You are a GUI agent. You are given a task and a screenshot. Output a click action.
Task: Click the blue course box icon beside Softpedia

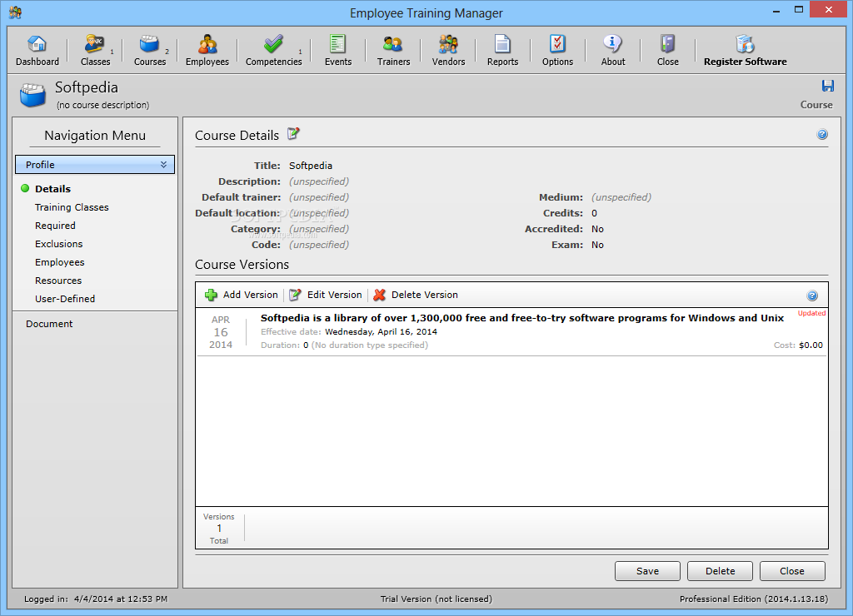(x=32, y=95)
